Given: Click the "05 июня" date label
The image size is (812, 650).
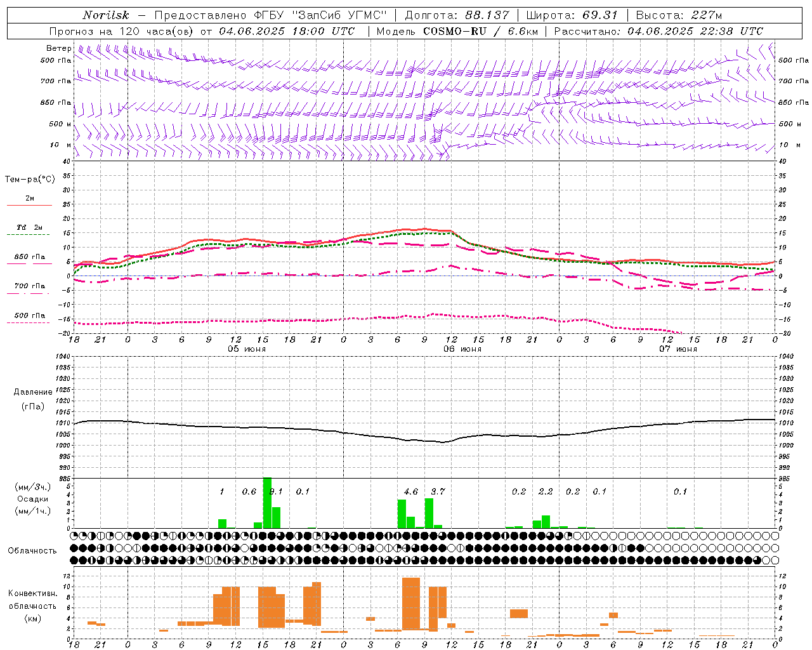Looking at the screenshot, I should pos(247,349).
